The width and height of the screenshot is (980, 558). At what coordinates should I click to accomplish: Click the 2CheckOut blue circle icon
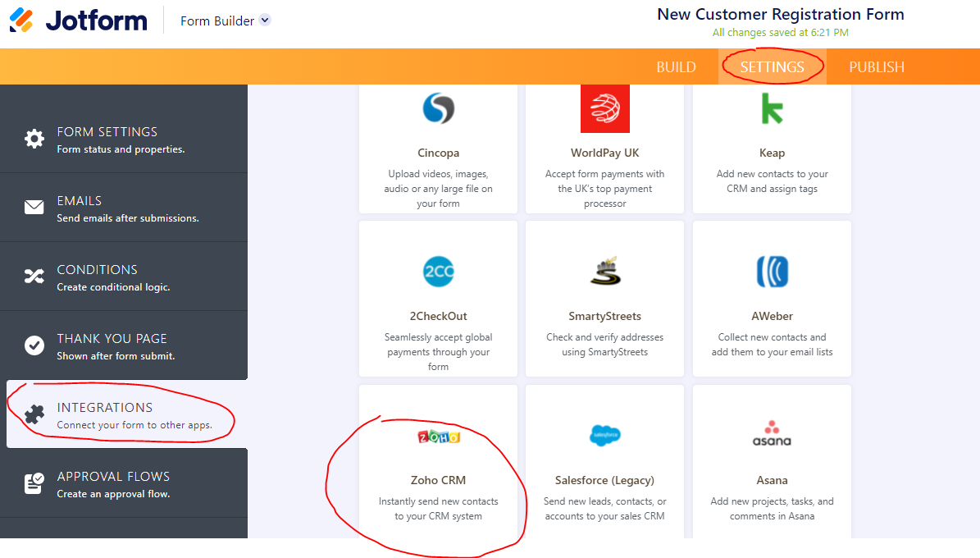point(438,272)
